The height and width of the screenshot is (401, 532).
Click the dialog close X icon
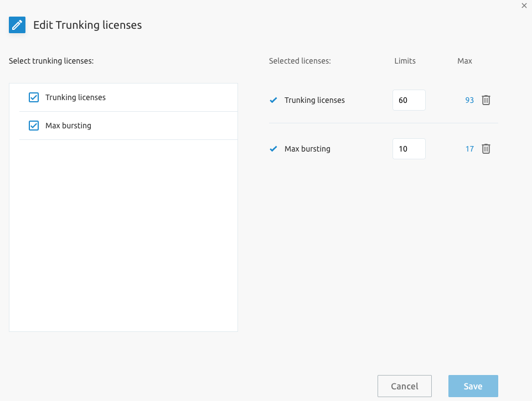[x=524, y=6]
